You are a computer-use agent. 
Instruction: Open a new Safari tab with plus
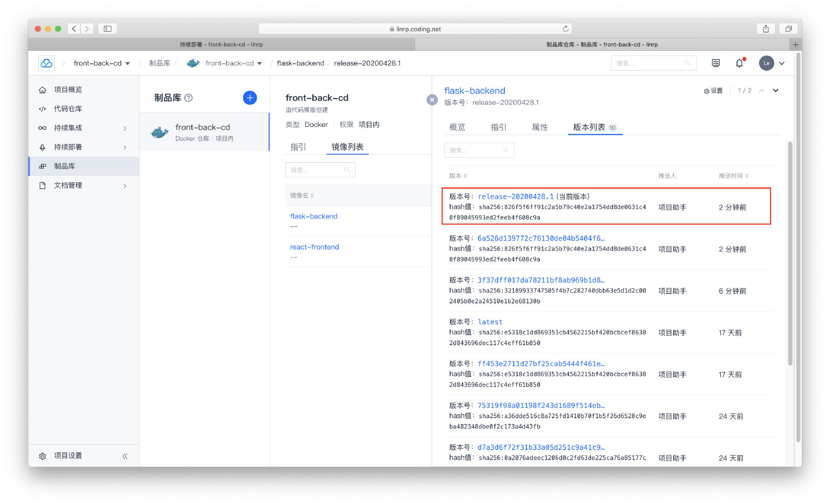(795, 45)
